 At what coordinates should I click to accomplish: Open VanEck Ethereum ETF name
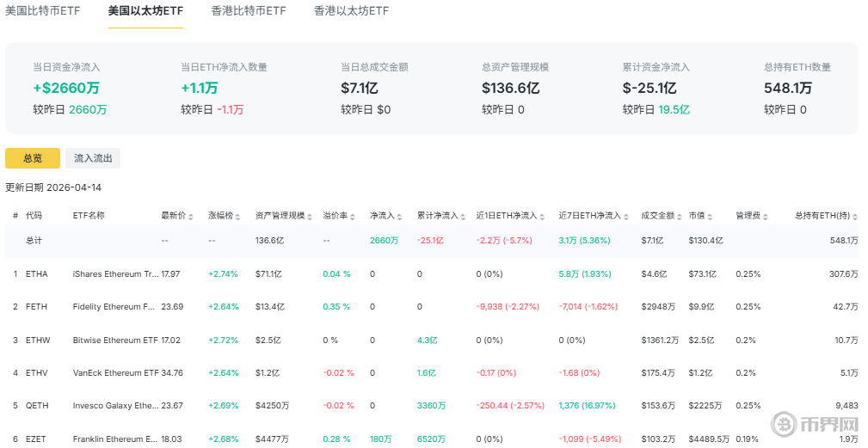[115, 373]
